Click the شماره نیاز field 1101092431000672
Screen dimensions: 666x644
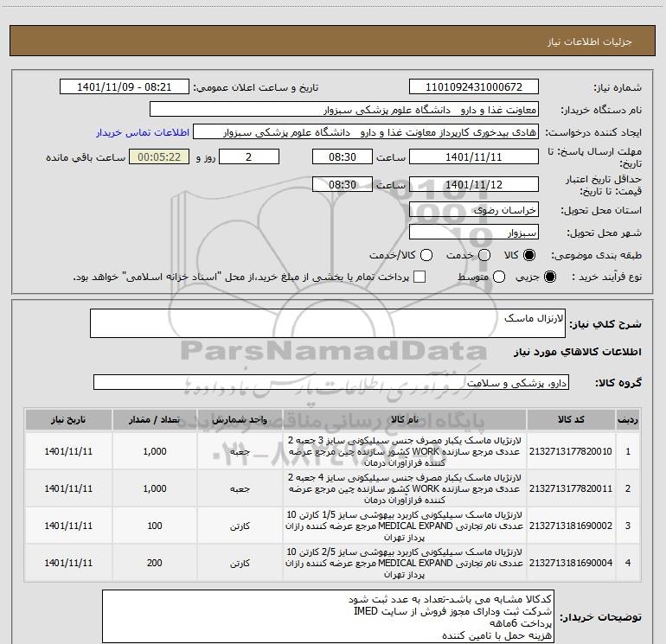[474, 86]
